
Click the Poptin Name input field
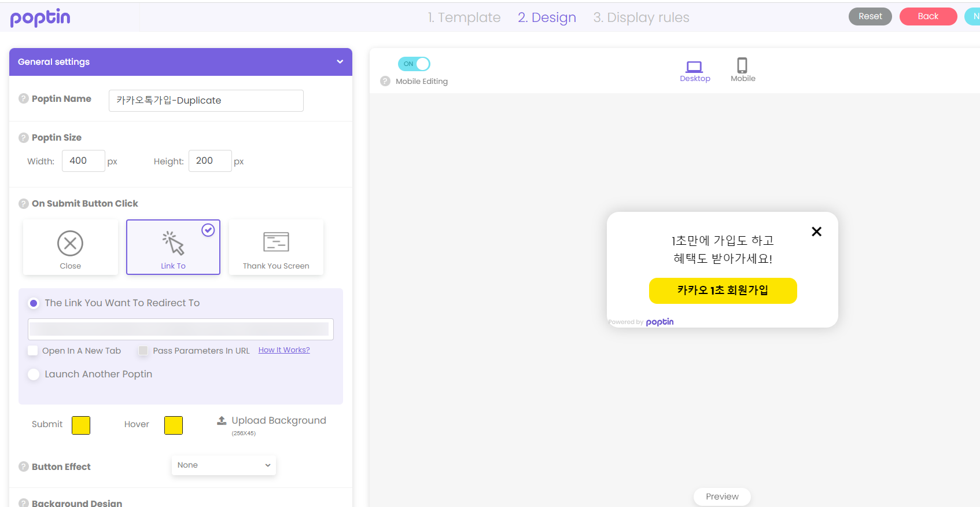click(x=206, y=101)
